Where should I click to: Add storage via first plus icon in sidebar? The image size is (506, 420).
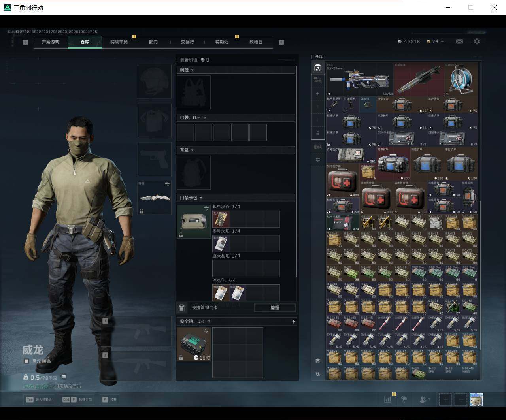[x=318, y=94]
